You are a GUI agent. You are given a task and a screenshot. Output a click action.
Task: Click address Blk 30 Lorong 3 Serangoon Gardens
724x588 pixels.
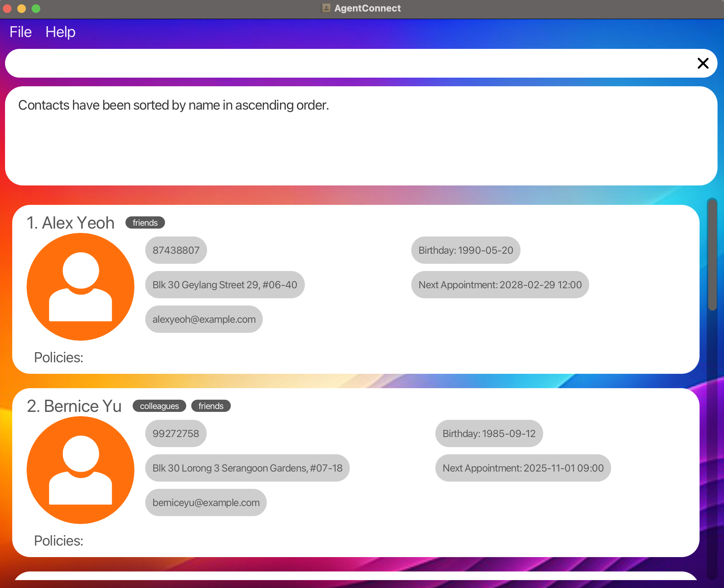tap(247, 468)
